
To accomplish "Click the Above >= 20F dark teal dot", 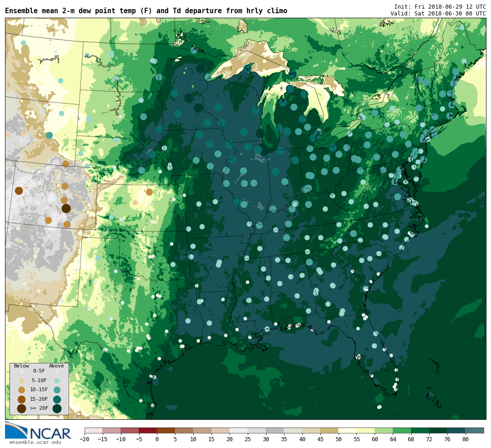I will [57, 409].
